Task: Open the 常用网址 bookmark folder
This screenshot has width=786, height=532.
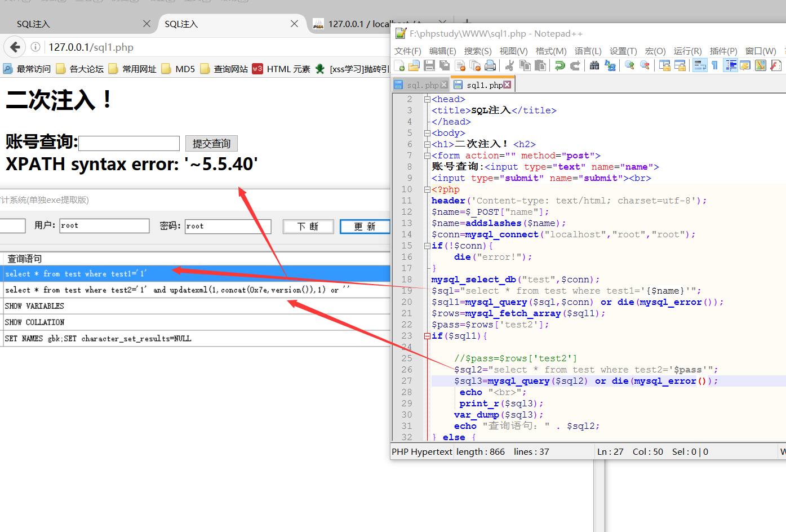Action: pyautogui.click(x=133, y=69)
